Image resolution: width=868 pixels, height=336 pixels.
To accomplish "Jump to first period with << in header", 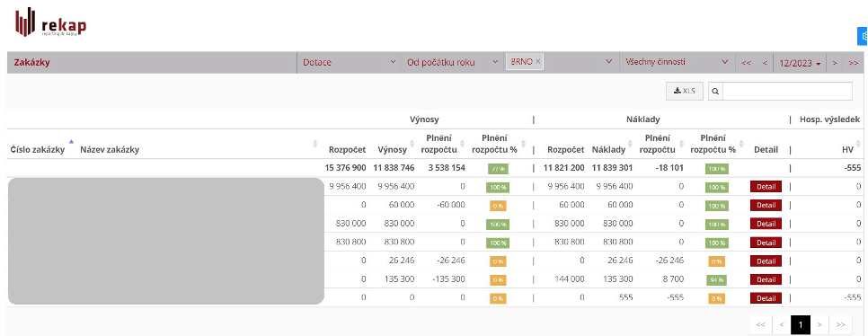I will click(746, 63).
